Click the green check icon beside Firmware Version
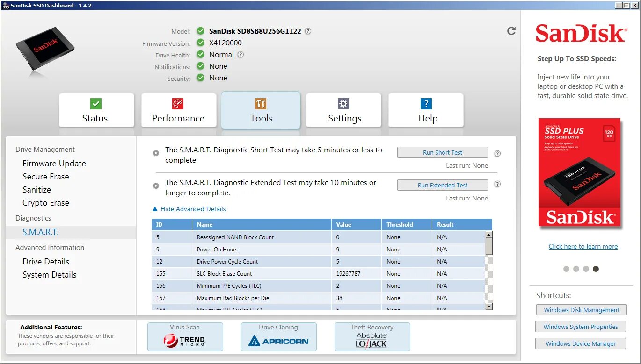Viewport: 641px width, 364px height. pos(201,43)
